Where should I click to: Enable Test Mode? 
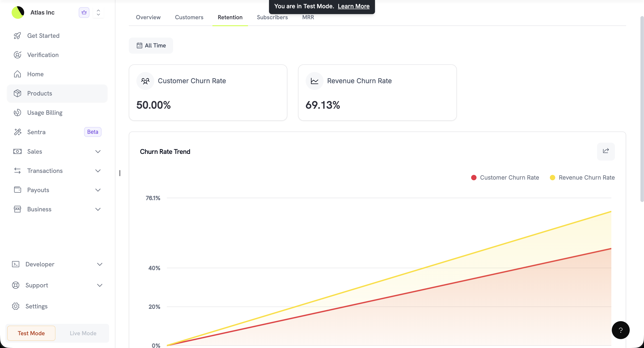pyautogui.click(x=31, y=333)
